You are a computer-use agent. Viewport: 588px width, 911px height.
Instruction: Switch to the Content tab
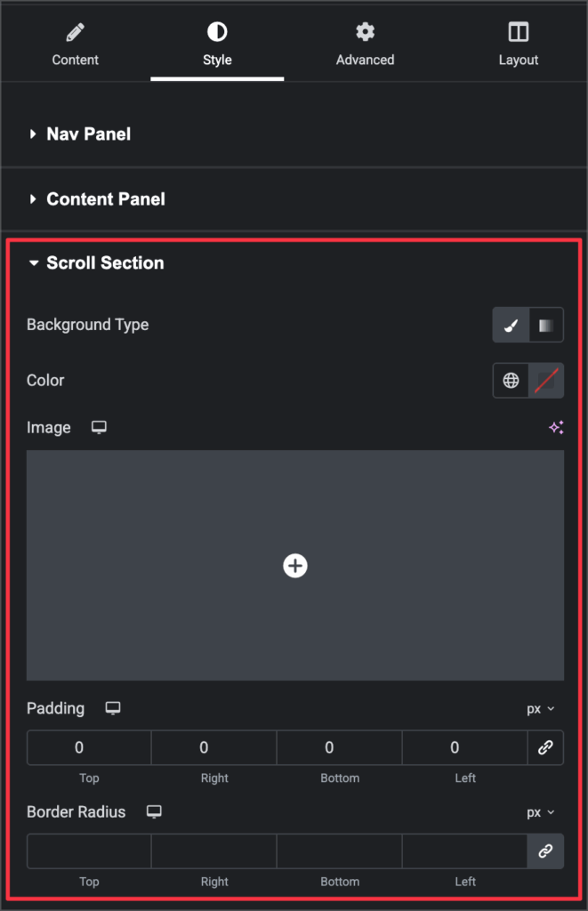pyautogui.click(x=76, y=44)
